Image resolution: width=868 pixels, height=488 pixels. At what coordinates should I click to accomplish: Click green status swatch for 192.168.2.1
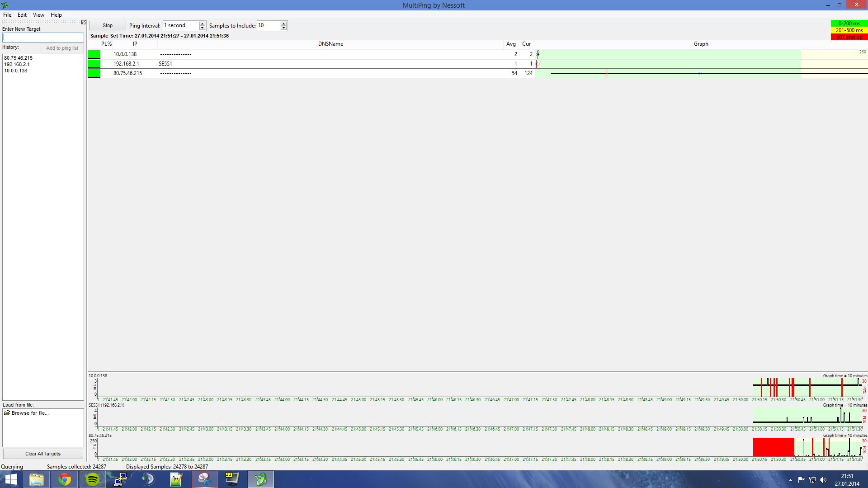(x=94, y=64)
